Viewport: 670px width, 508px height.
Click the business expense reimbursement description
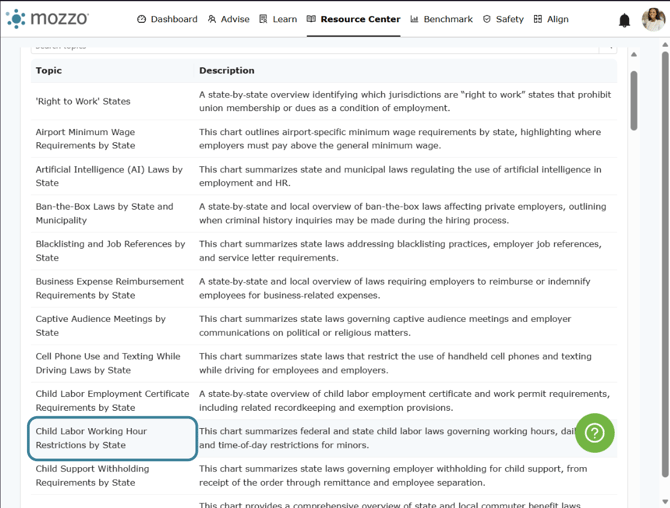tap(395, 288)
